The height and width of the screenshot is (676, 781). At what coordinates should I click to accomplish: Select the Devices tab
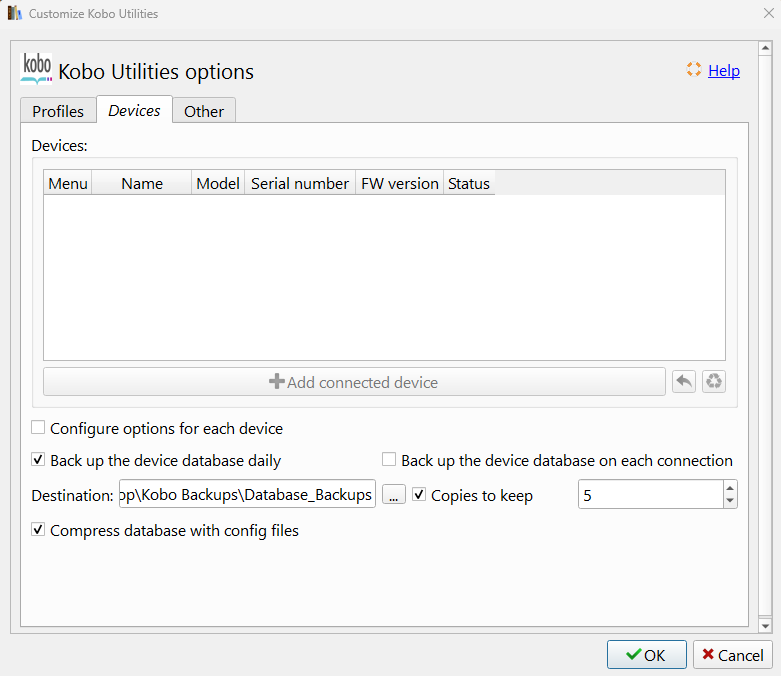[x=134, y=110]
